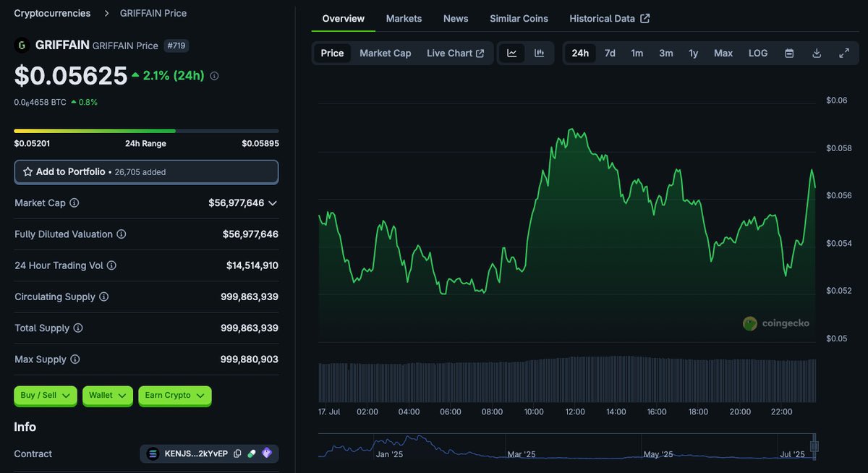This screenshot has width=868, height=473.
Task: Click the $0.05201 24h low value
Action: (x=32, y=143)
